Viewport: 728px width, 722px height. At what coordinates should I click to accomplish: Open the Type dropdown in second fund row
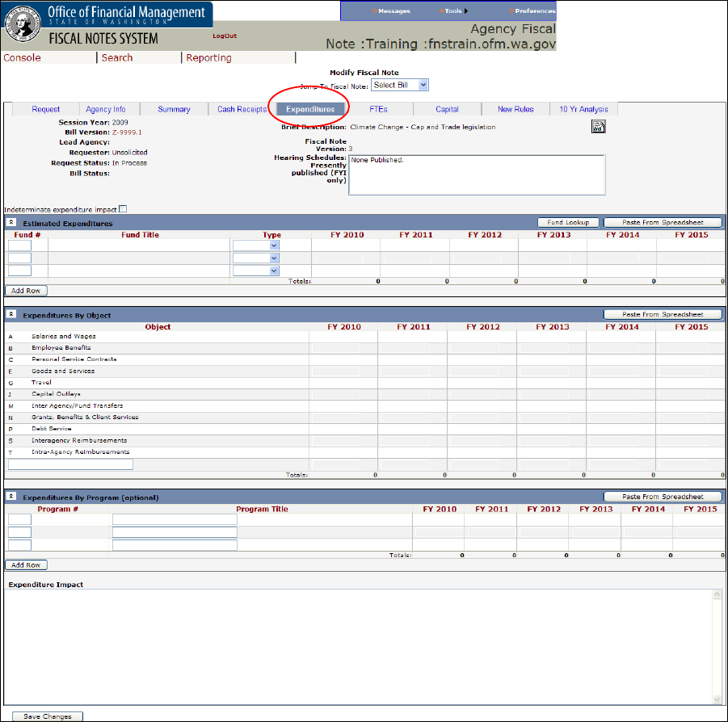pos(255,258)
